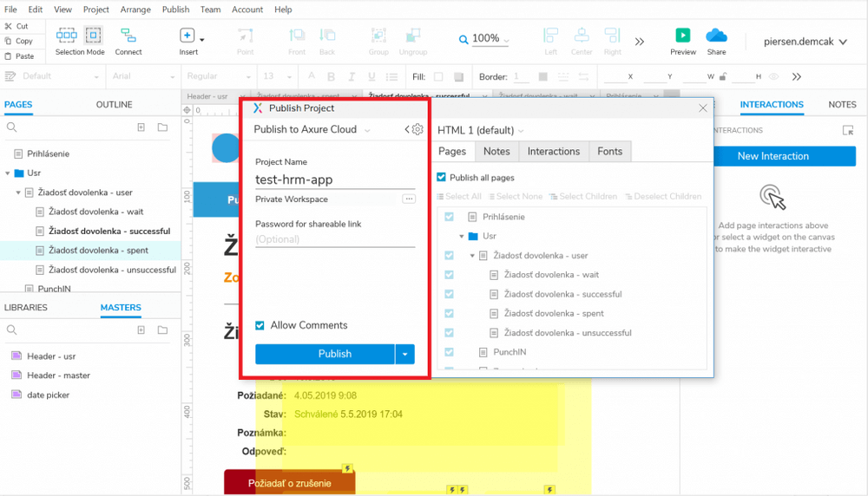The height and width of the screenshot is (496, 868).
Task: Toggle PunchIN page checkbox in dialog
Action: pyautogui.click(x=449, y=352)
